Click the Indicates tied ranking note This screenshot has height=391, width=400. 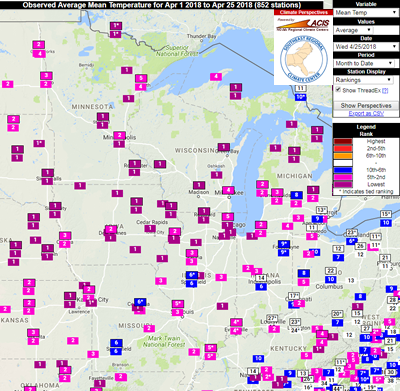(x=366, y=192)
